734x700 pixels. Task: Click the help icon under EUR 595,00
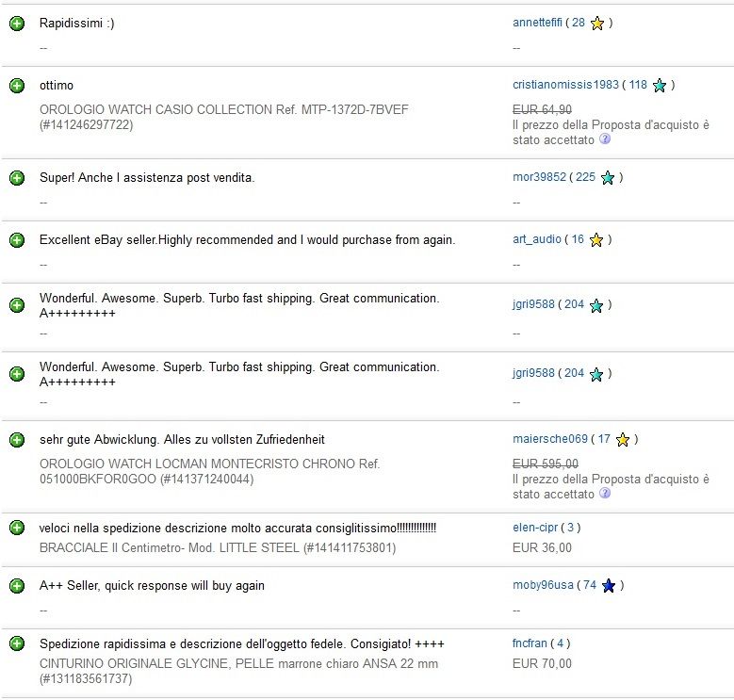(605, 494)
